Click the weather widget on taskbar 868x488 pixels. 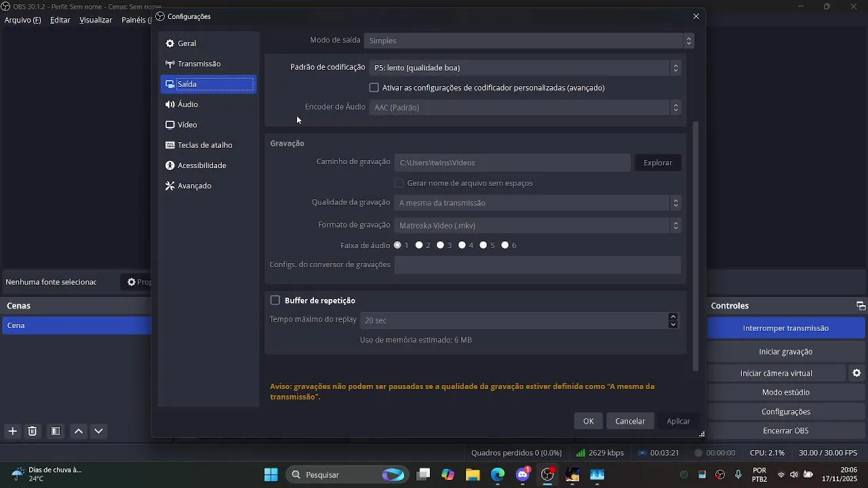pos(46,474)
